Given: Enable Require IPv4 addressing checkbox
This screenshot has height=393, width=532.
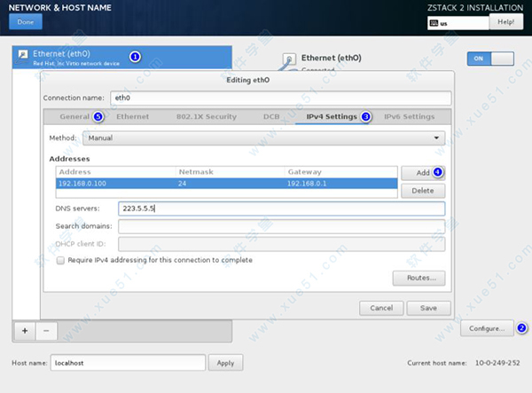Looking at the screenshot, I should [60, 260].
